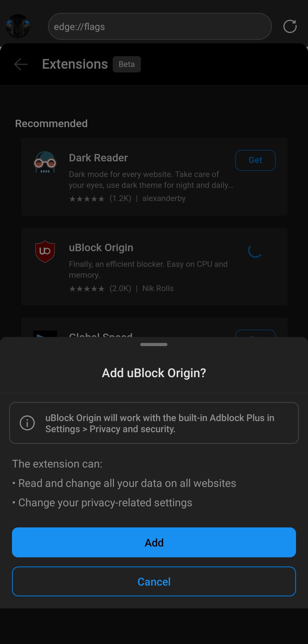308x644 pixels.
Task: Tap the Nik Rolls author name
Action: pyautogui.click(x=158, y=288)
